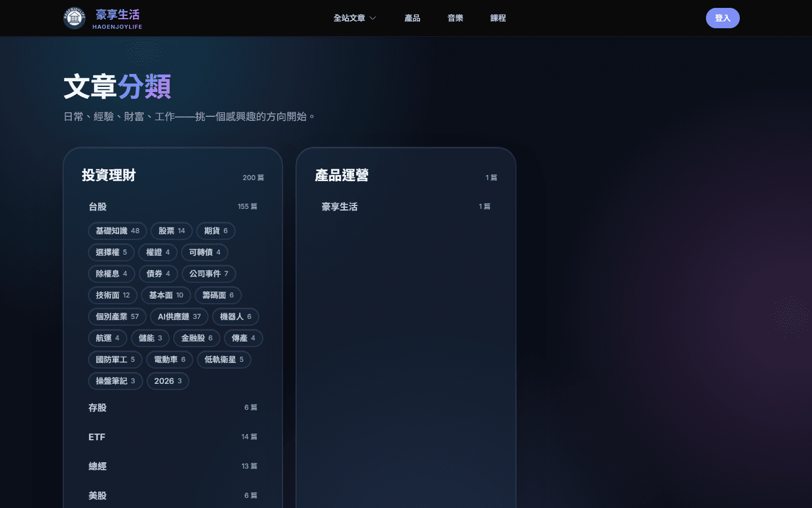Screen dimensions: 812x508
Task: Select the 電動車 6 tag
Action: [170, 360]
